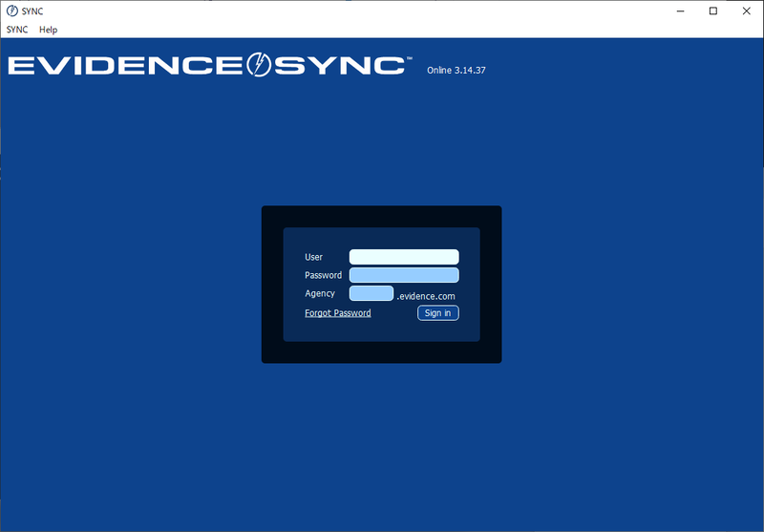
Task: Open the Help menu
Action: click(x=48, y=30)
